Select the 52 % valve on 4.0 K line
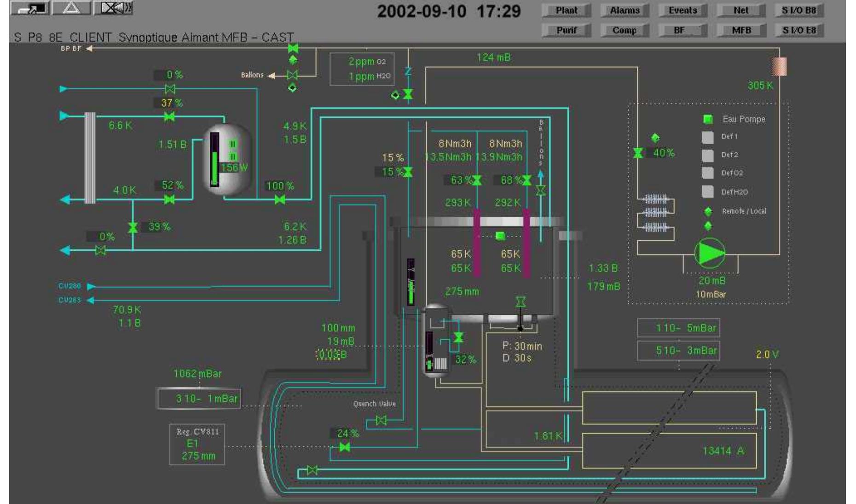Screen dimensions: 856x504 169,199
